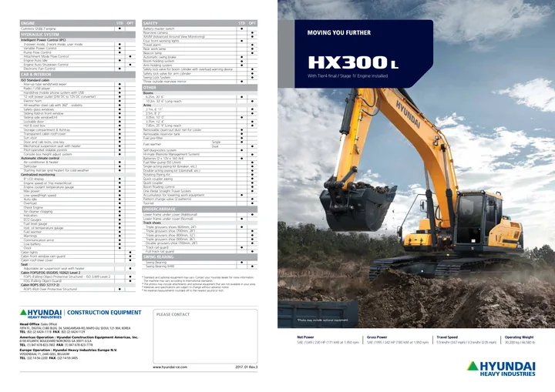This screenshot has height=392, width=555.
Task: Select the 'Sun visor' row
Action: click(x=78, y=138)
